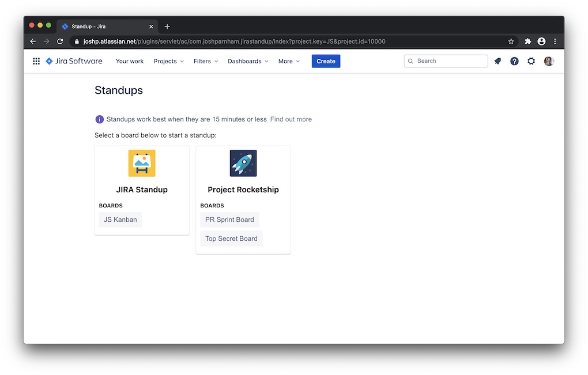
Task: Open the Chrome three-dot menu
Action: (555, 41)
